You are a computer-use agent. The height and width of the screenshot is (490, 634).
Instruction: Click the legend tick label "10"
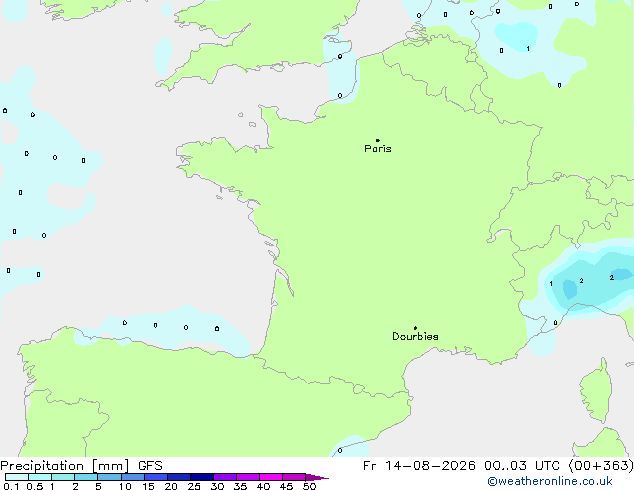(x=125, y=486)
